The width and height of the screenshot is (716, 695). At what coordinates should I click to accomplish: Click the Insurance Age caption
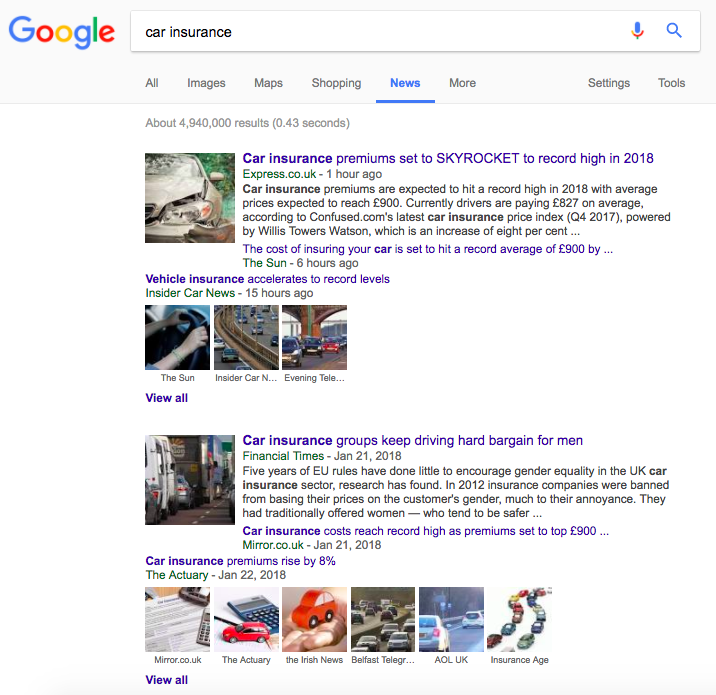520,660
